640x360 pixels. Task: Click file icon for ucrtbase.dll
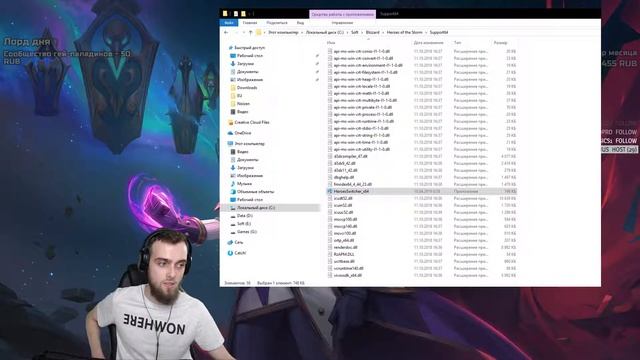point(330,261)
